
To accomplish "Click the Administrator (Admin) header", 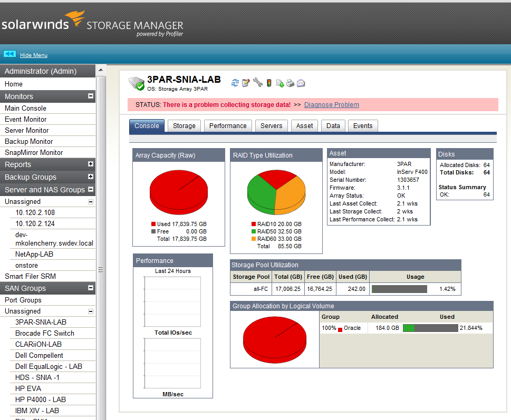I will click(x=47, y=71).
